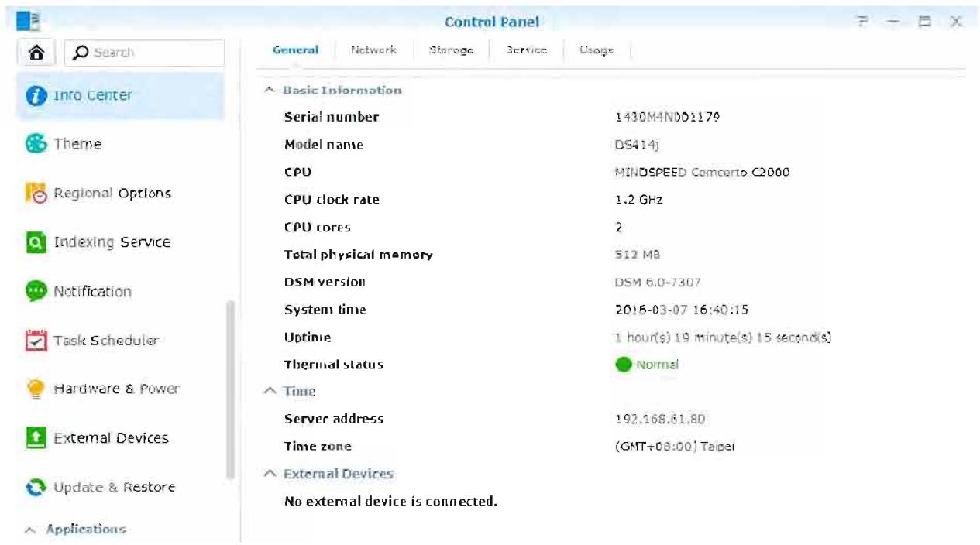Click the Thermal status label
This screenshot has height=545, width=980.
tap(334, 365)
